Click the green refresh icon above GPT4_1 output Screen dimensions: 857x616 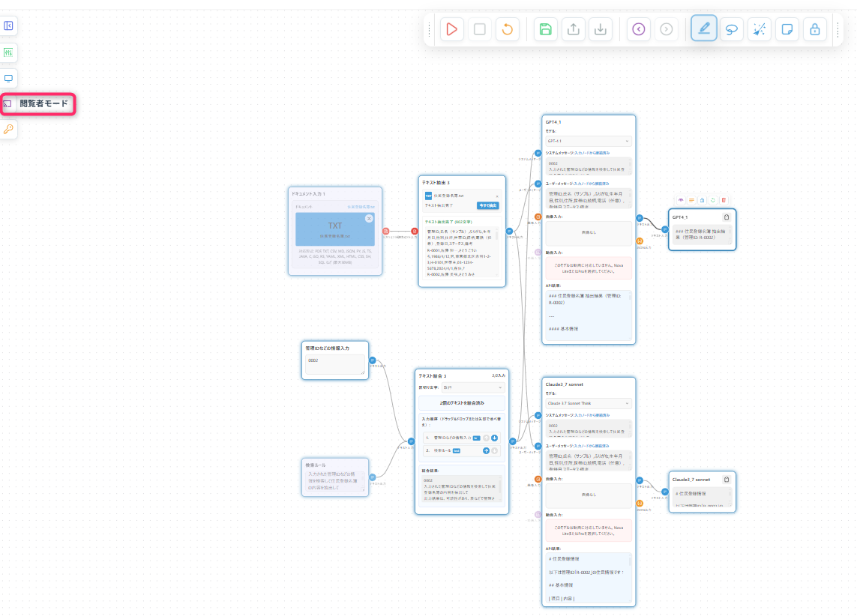[713, 200]
